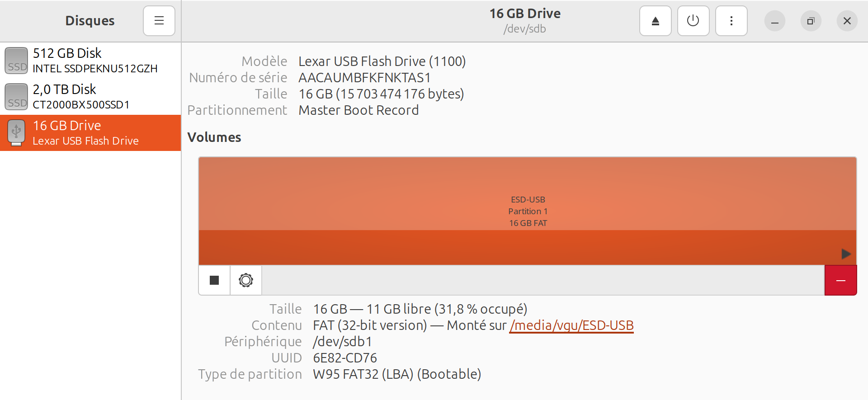The width and height of the screenshot is (868, 400).
Task: Click the mounted-volume play triangle indicator
Action: [x=846, y=254]
